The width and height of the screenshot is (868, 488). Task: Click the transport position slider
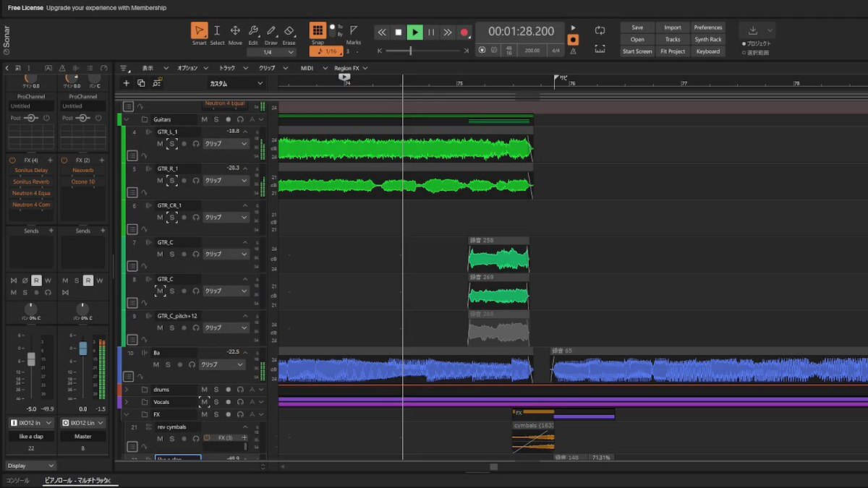point(411,51)
